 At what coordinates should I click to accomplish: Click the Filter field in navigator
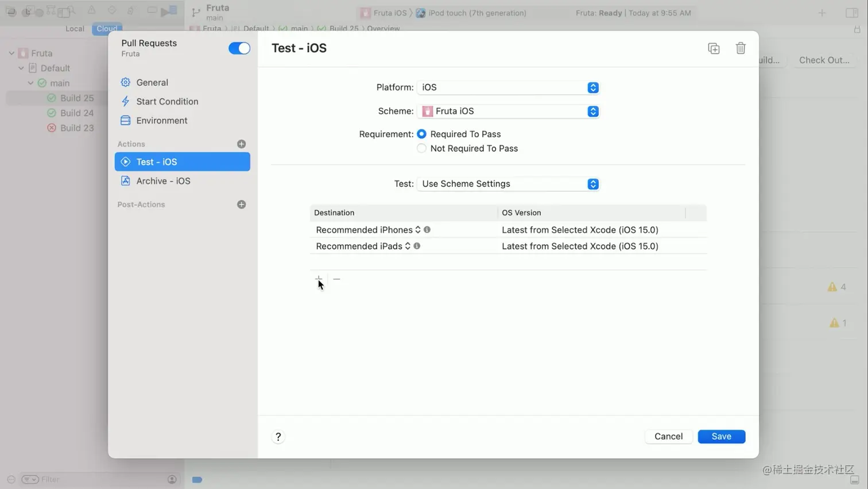(x=100, y=479)
